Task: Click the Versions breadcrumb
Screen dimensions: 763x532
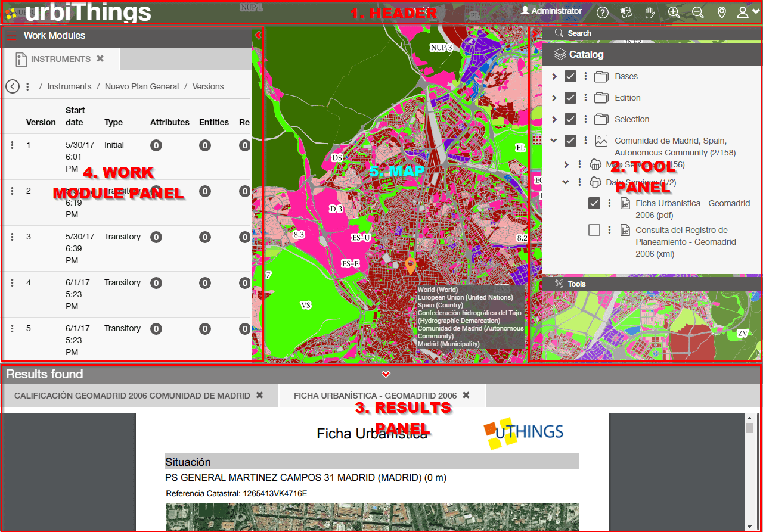Action: pos(208,86)
